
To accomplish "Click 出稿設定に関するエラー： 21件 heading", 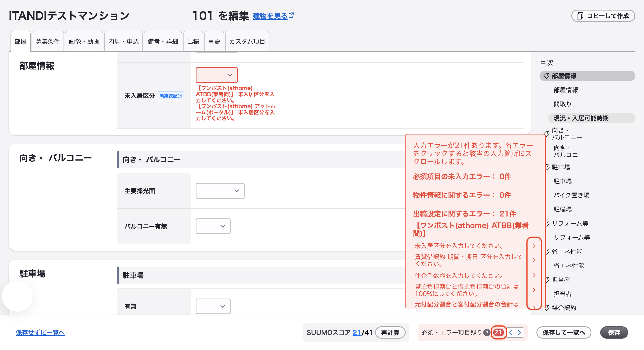I will point(465,214).
